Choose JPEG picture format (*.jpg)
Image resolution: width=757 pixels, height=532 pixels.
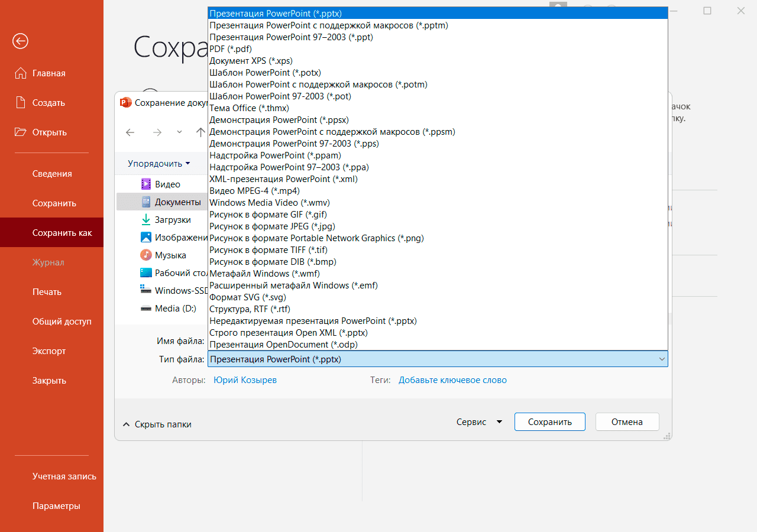pos(438,226)
